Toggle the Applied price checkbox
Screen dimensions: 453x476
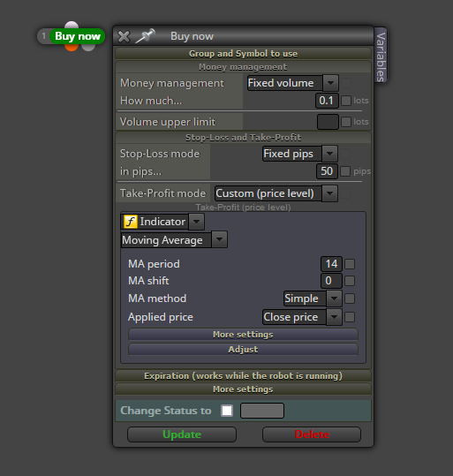(350, 317)
